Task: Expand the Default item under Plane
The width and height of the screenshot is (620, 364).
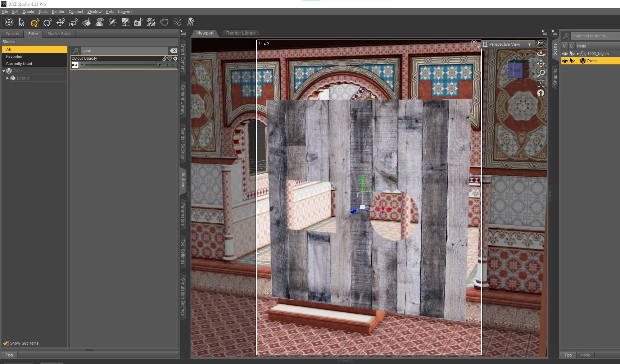Action: pyautogui.click(x=8, y=78)
